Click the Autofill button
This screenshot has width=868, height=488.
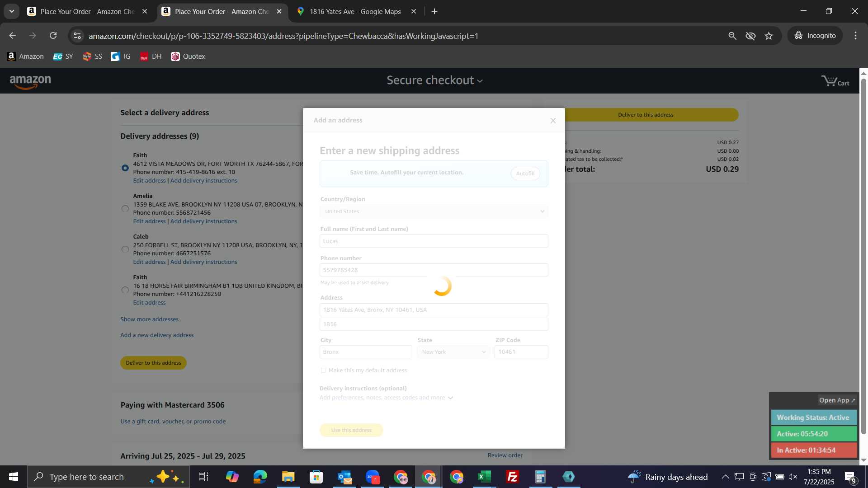(x=525, y=174)
